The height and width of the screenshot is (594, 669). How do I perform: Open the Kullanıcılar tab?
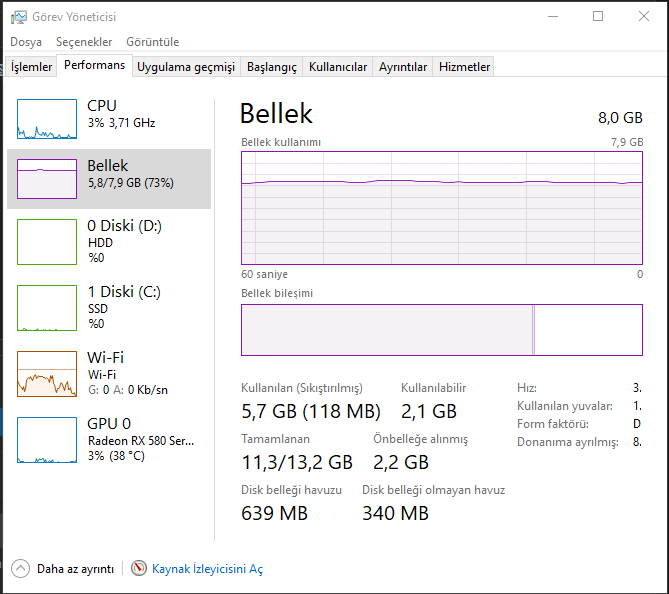(338, 67)
